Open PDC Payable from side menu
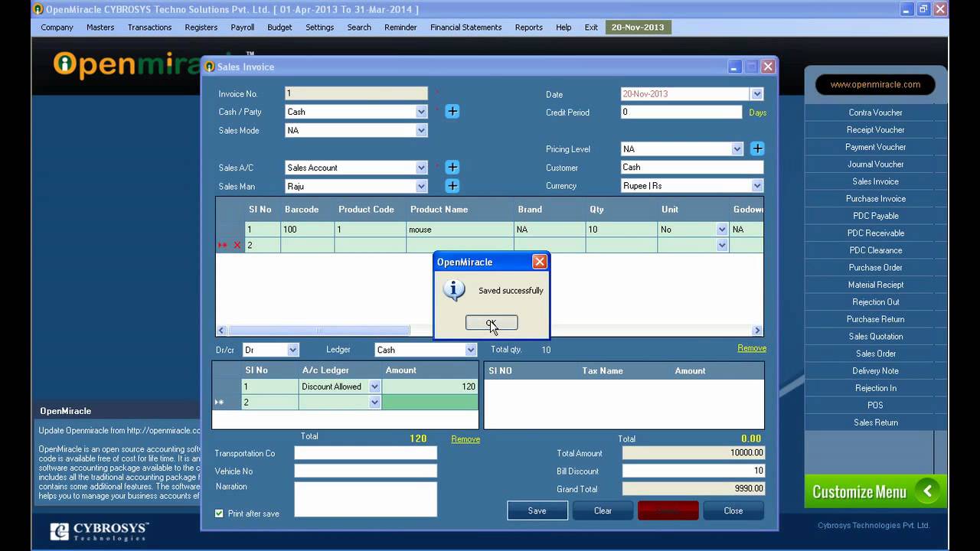Image resolution: width=980 pixels, height=551 pixels. (875, 216)
